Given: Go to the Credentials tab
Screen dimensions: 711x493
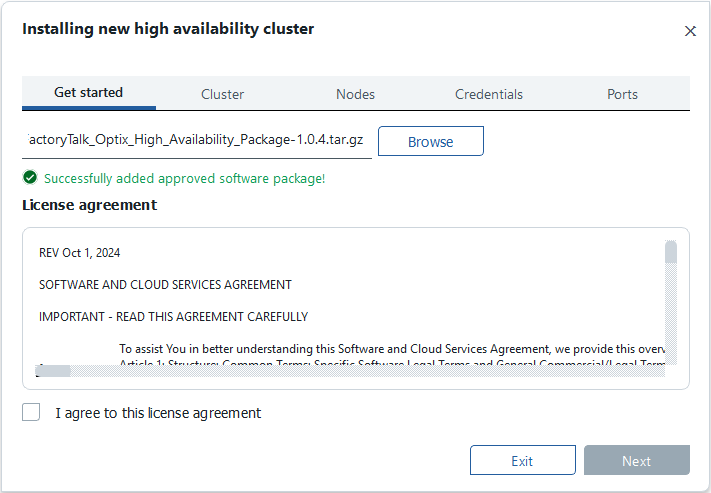Looking at the screenshot, I should (489, 94).
